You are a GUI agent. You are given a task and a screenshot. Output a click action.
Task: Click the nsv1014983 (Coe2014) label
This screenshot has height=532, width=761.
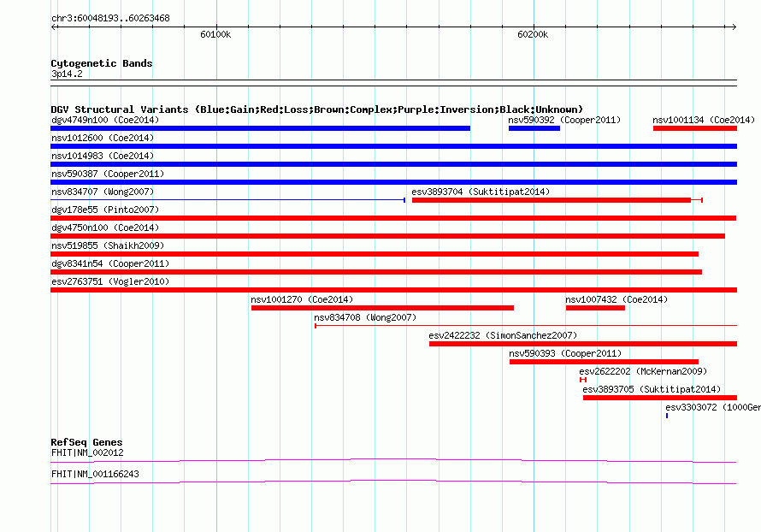pyautogui.click(x=103, y=156)
